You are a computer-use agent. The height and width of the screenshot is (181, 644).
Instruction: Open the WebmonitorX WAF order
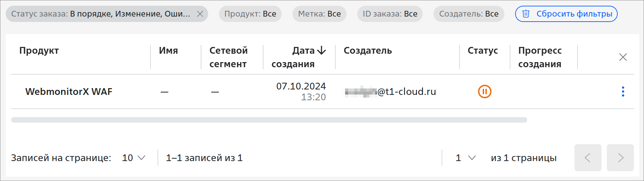69,92
